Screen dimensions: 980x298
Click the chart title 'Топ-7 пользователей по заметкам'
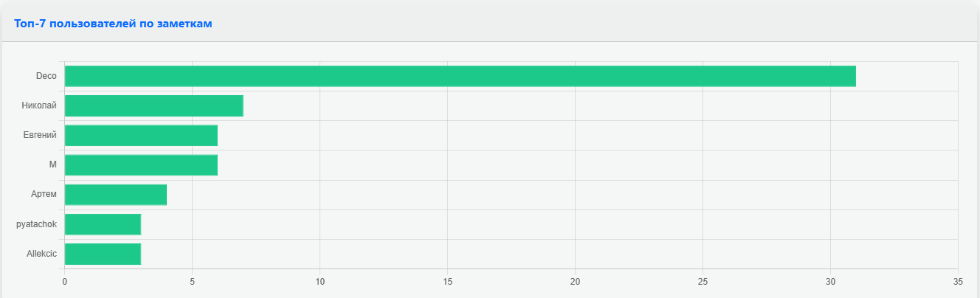(x=113, y=24)
